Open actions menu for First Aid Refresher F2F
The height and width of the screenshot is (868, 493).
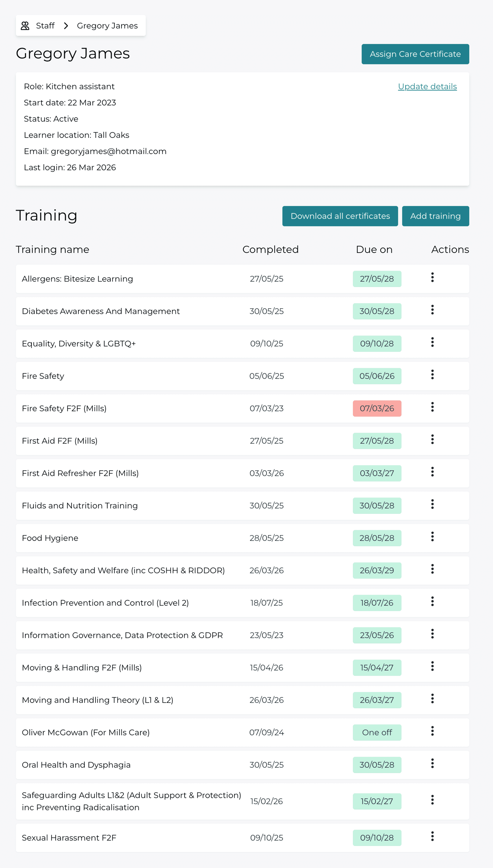tap(432, 473)
